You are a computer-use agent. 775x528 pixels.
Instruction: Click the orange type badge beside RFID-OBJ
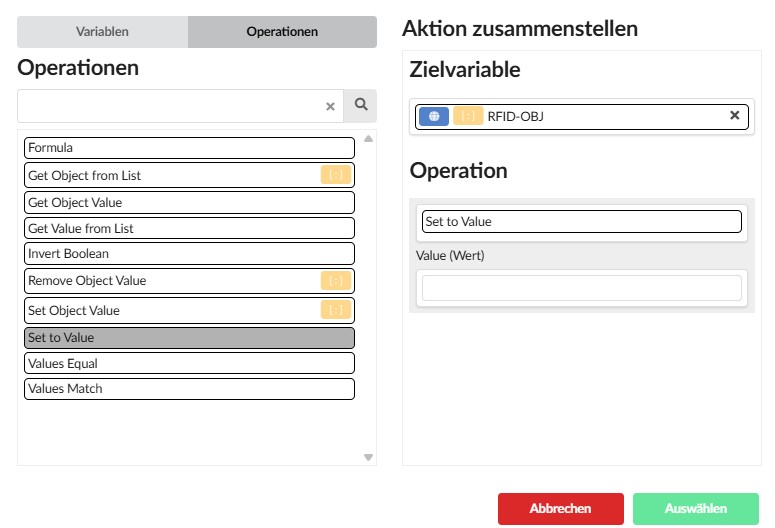click(x=467, y=116)
